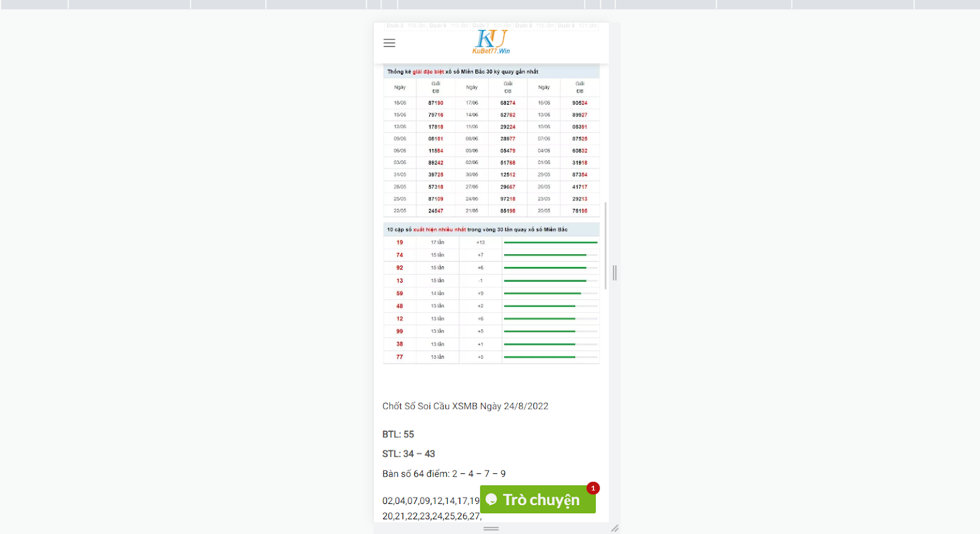This screenshot has width=980, height=534.
Task: Select prize number 87190 for 18/06
Action: click(x=435, y=103)
